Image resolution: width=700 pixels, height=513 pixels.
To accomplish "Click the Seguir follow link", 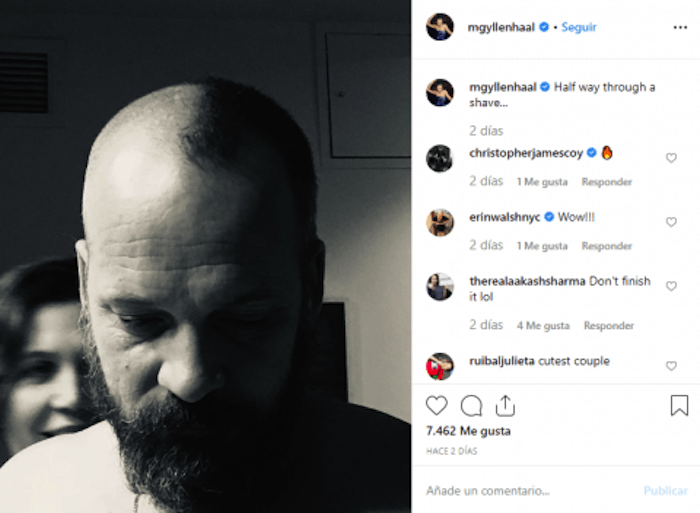I will 579,27.
